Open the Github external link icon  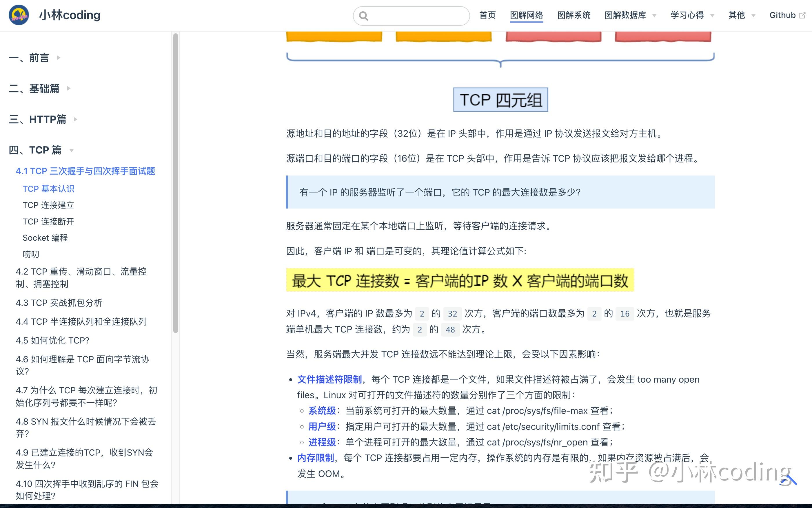click(803, 15)
